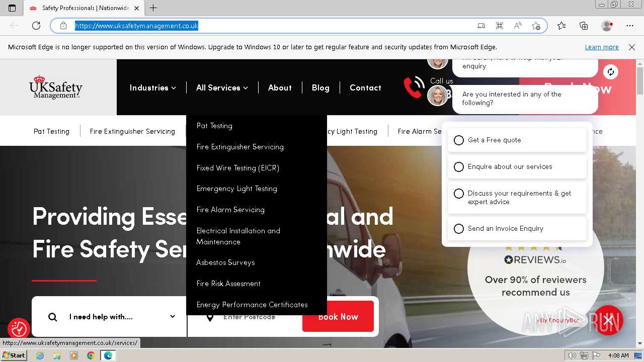Select Energy Performance Certificates menu item

(x=252, y=305)
